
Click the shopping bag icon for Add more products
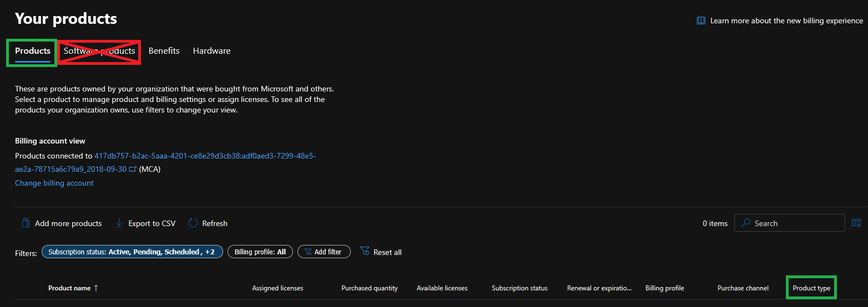26,223
